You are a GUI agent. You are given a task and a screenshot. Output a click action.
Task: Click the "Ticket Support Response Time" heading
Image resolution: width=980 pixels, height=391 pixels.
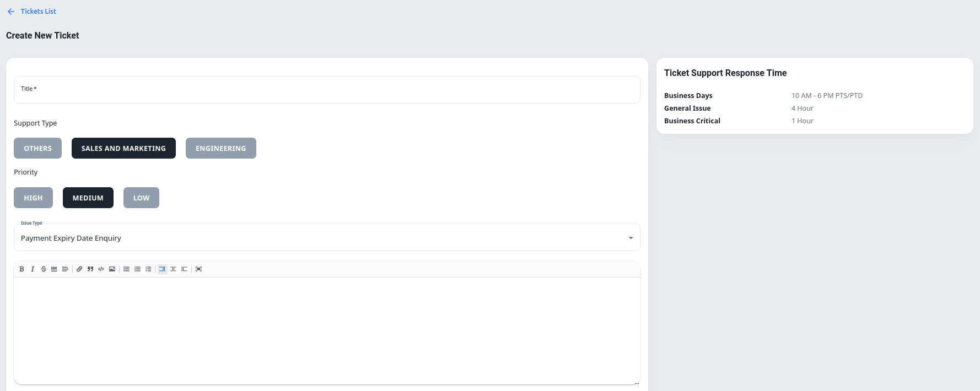click(x=725, y=73)
